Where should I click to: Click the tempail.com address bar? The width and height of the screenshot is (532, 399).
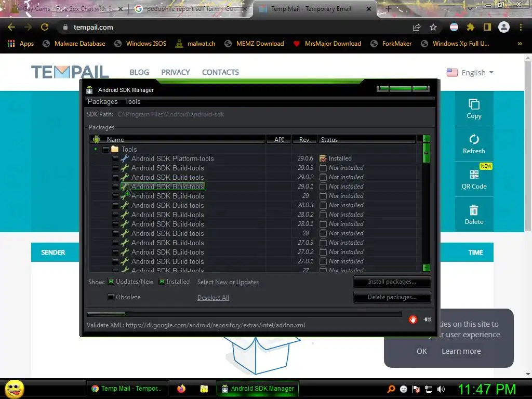coord(234,27)
